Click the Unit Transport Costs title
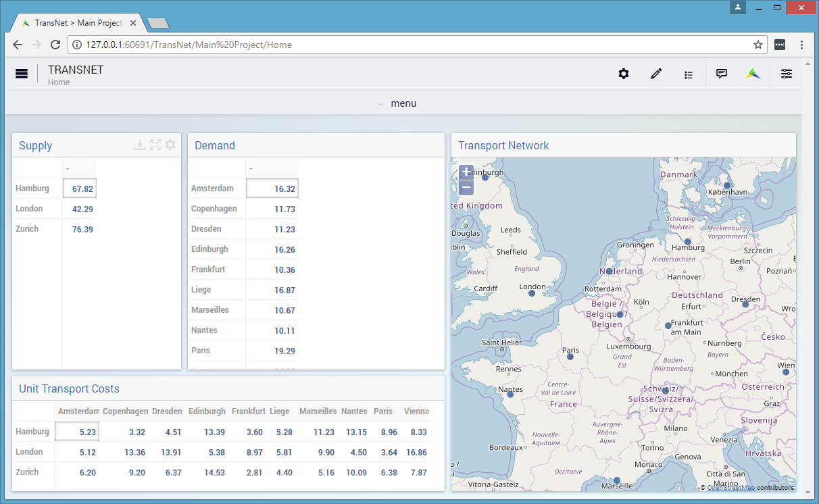 click(x=69, y=388)
